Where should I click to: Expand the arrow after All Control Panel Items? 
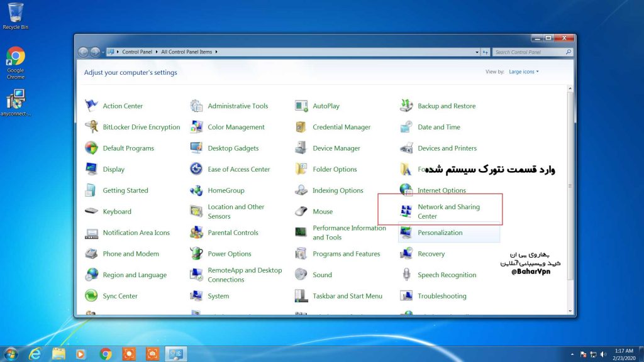pos(216,52)
